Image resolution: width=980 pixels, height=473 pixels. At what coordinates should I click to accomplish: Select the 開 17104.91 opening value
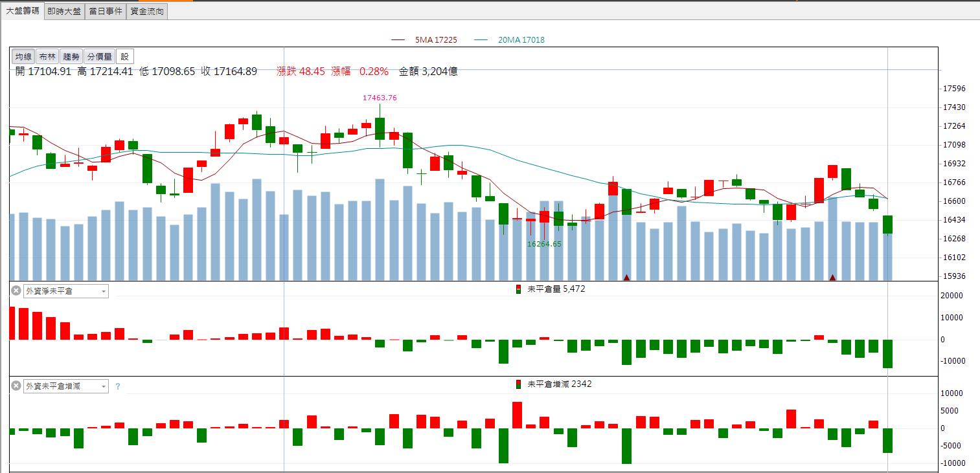43,72
